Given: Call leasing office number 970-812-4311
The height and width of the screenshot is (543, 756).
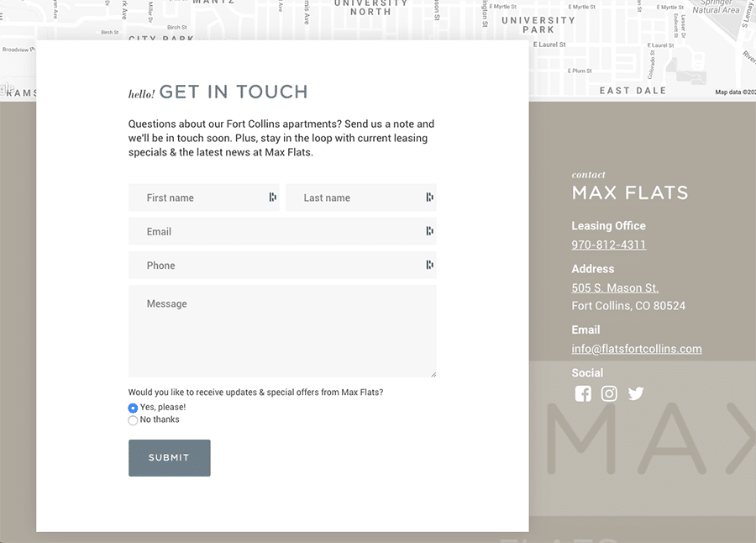Looking at the screenshot, I should pyautogui.click(x=608, y=245).
